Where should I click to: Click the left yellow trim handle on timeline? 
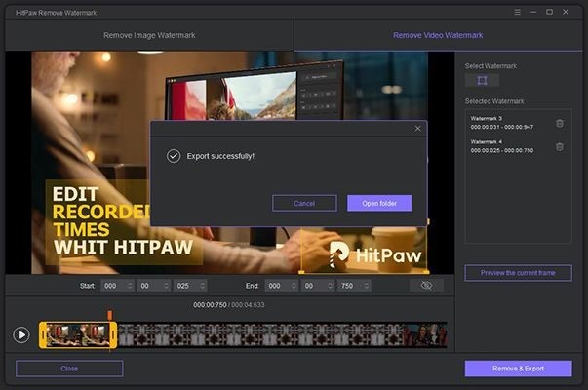click(43, 334)
